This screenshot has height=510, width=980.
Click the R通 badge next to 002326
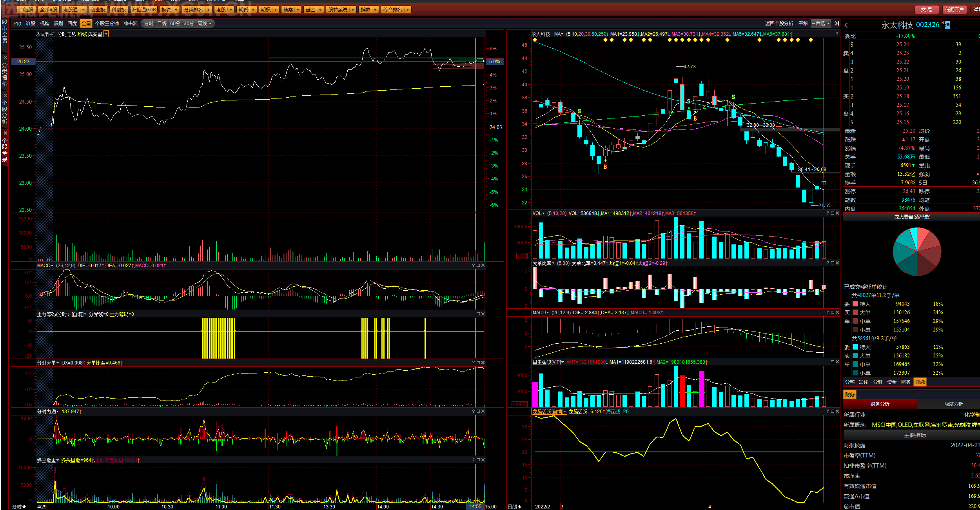click(946, 24)
